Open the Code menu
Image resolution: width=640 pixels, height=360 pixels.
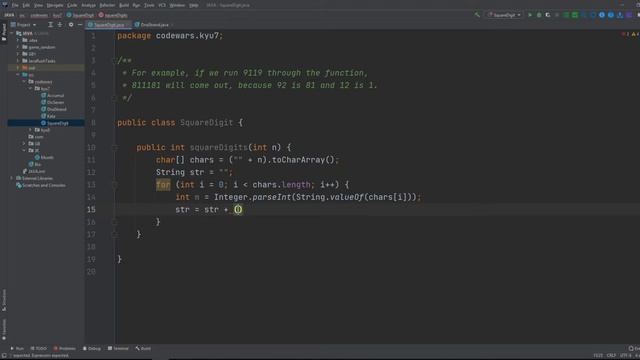pos(72,5)
